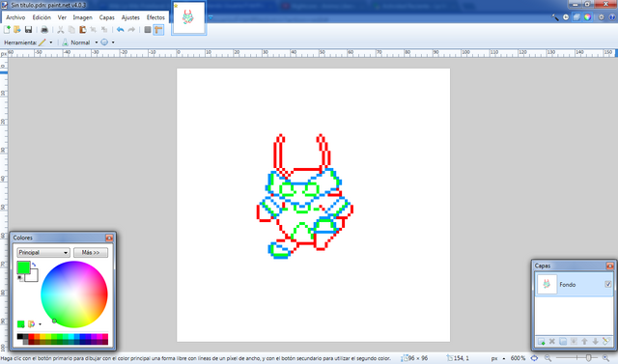Click the Deselect icon
The height and width of the screenshot is (364, 618).
[104, 30]
